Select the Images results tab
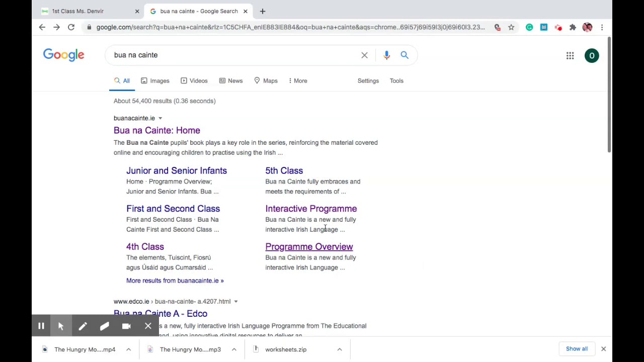Screen dimensions: 644x362 (155, 80)
